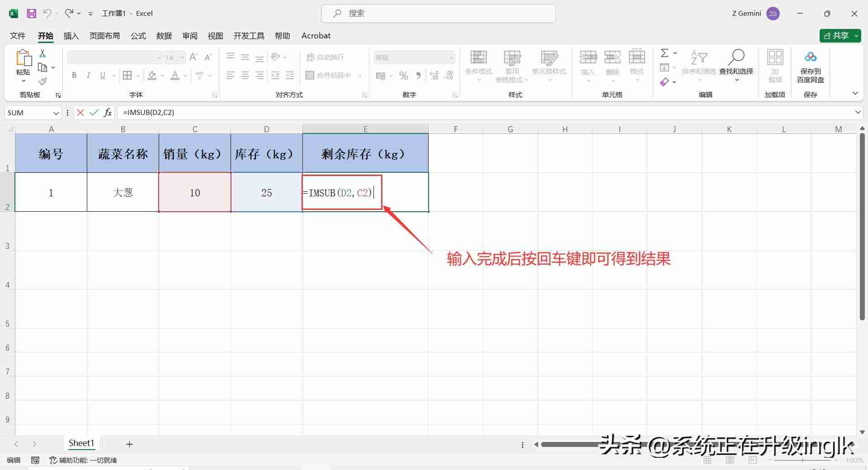The height and width of the screenshot is (470, 868).
Task: Click the 合并后居中 merge button
Action: click(329, 76)
